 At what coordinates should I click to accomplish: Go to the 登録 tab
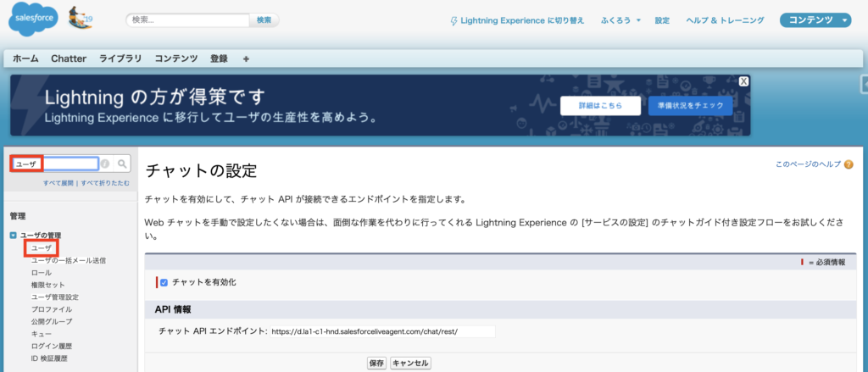(219, 58)
